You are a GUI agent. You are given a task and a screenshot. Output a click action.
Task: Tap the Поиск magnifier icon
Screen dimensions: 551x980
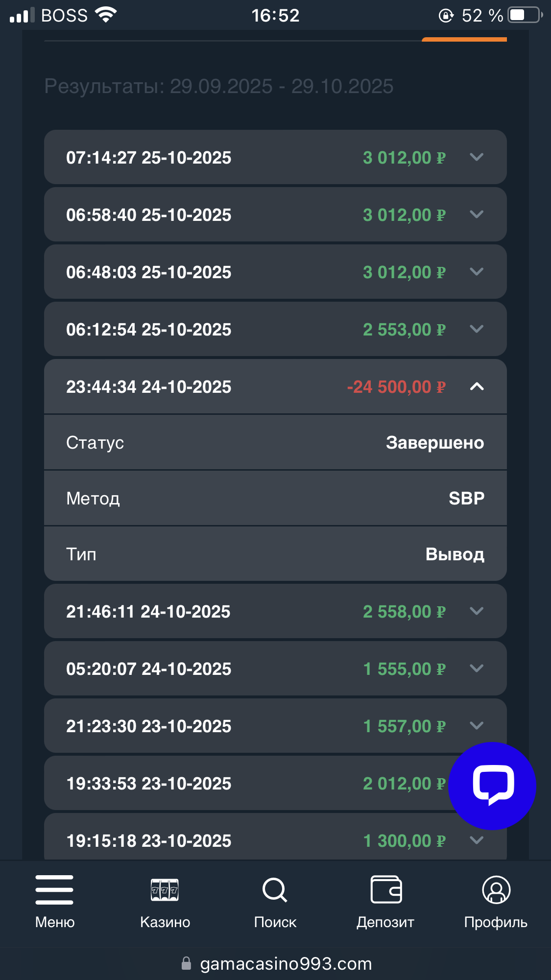tap(275, 890)
